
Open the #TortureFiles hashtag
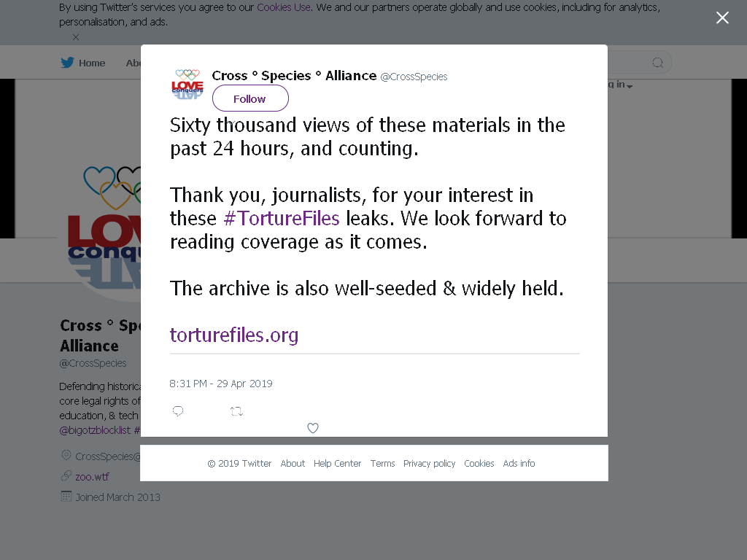282,219
